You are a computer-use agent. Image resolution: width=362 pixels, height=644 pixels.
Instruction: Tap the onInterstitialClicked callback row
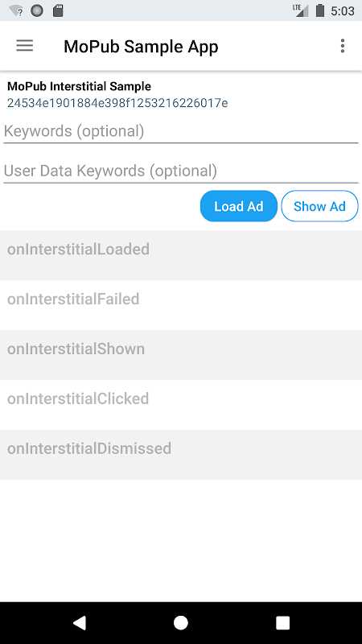pos(181,405)
